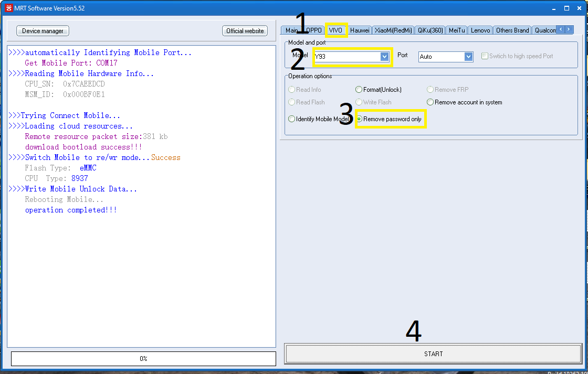Switch to the Hauwei tab
Viewport: 588px width, 374px height.
point(360,30)
